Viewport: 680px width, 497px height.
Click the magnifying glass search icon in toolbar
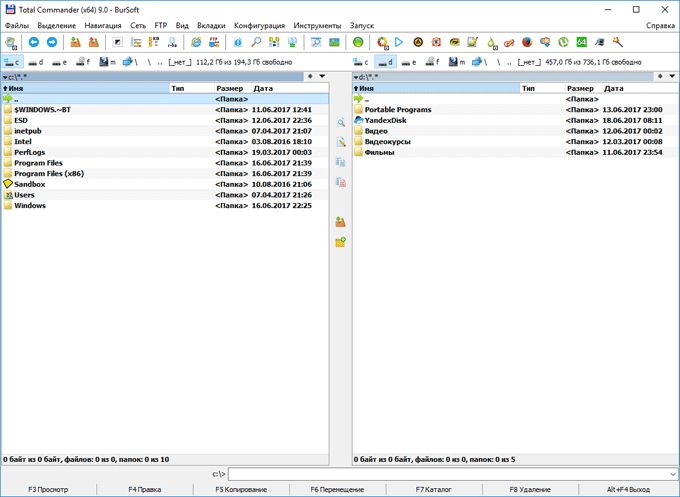tap(256, 42)
